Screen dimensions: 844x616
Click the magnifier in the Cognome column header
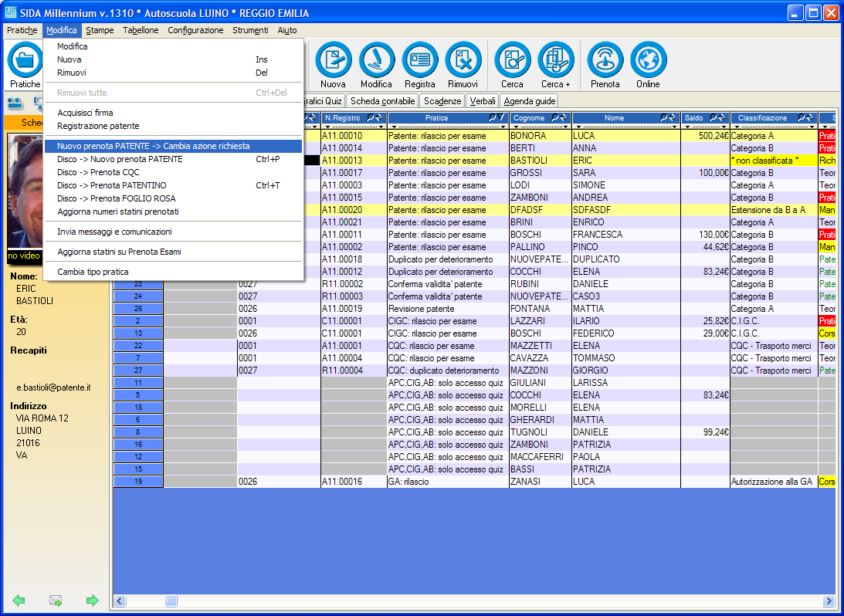click(x=554, y=118)
